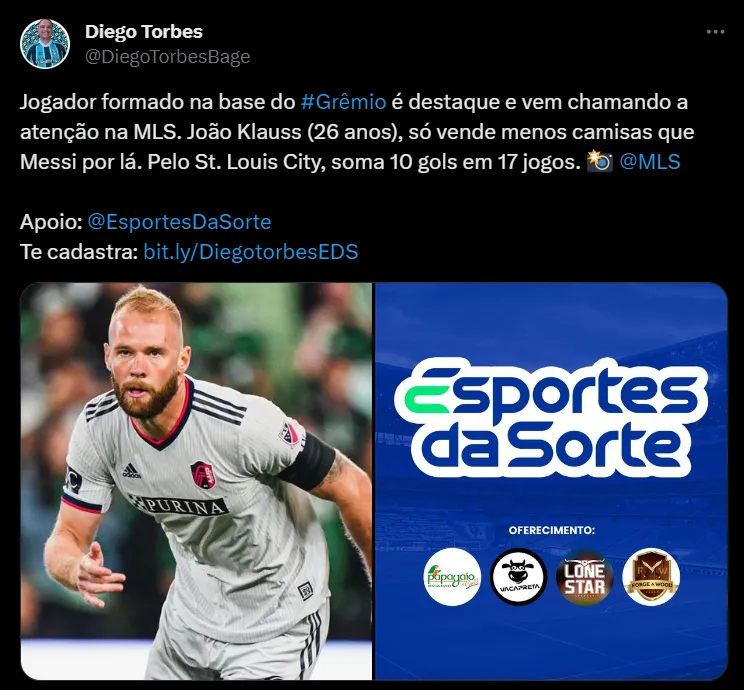Click the Lone Star sponsor logo
The width and height of the screenshot is (744, 690).
click(585, 577)
